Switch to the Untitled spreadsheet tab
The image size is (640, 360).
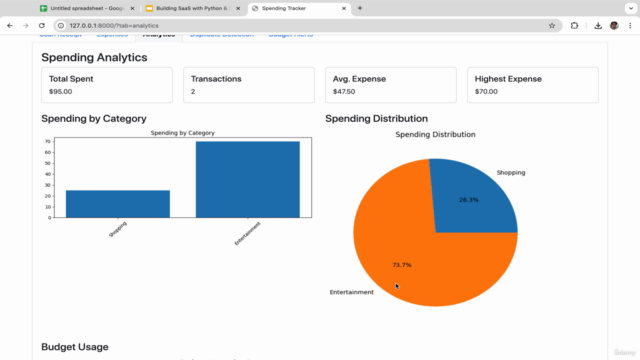coord(88,8)
